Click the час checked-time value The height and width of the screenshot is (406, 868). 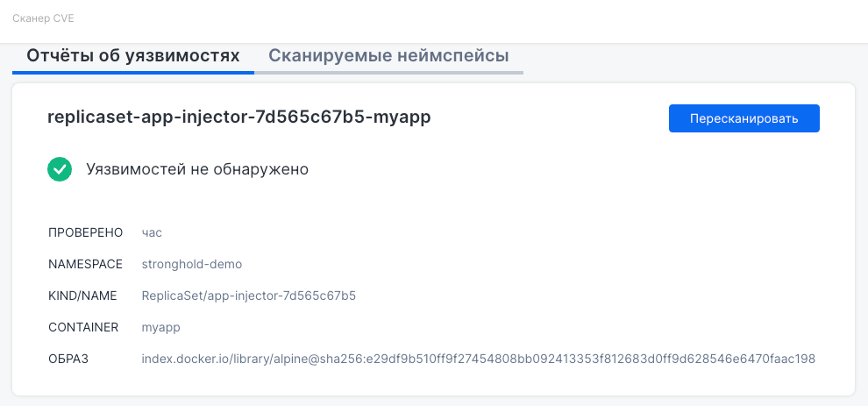(152, 232)
